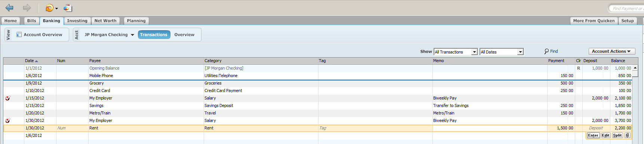Click the reminder icon on 1/15/2012 row
Screen dimensions: 644x144
(7, 98)
